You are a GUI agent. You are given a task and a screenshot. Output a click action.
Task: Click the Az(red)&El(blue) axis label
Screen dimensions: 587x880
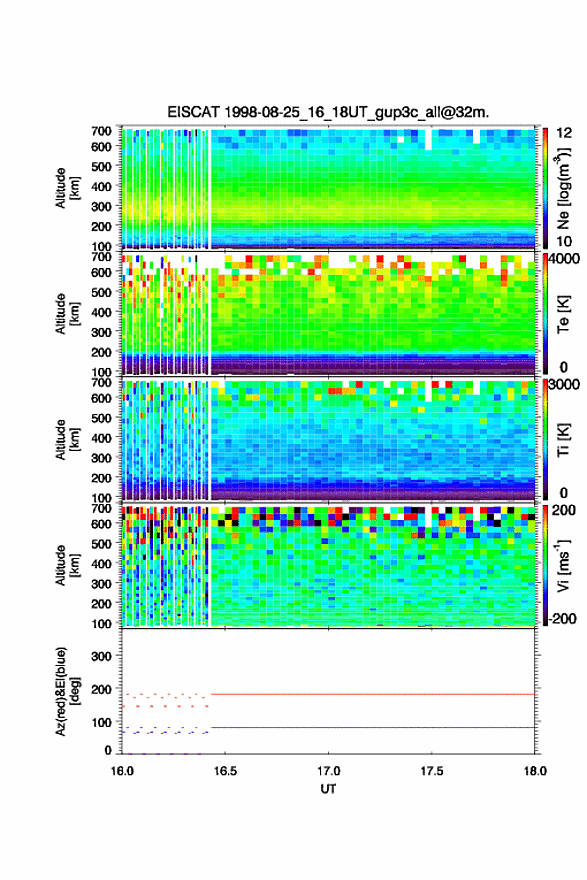[67, 691]
